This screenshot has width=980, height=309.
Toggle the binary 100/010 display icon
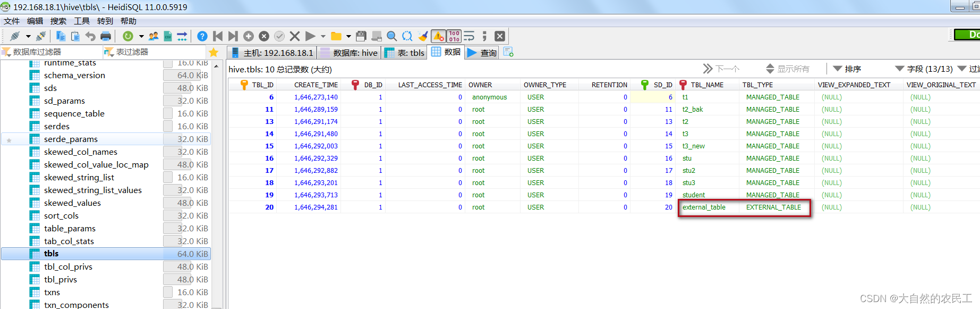[x=454, y=36]
